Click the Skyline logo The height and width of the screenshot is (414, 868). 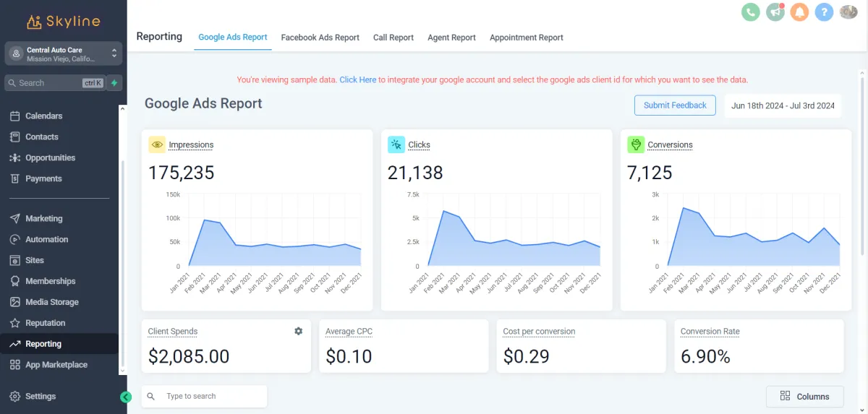[x=63, y=22]
